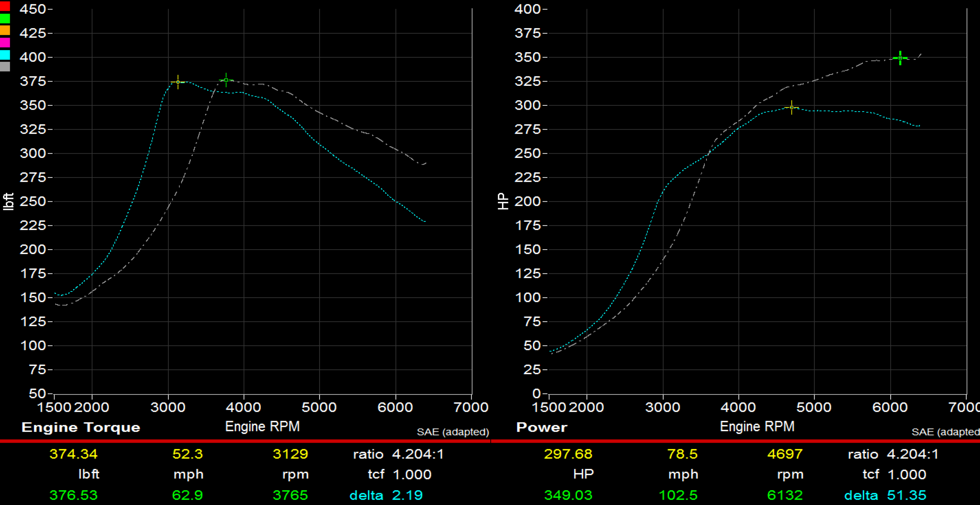980x505 pixels.
Task: Click the lbft vertical axis label
Action: (x=9, y=201)
